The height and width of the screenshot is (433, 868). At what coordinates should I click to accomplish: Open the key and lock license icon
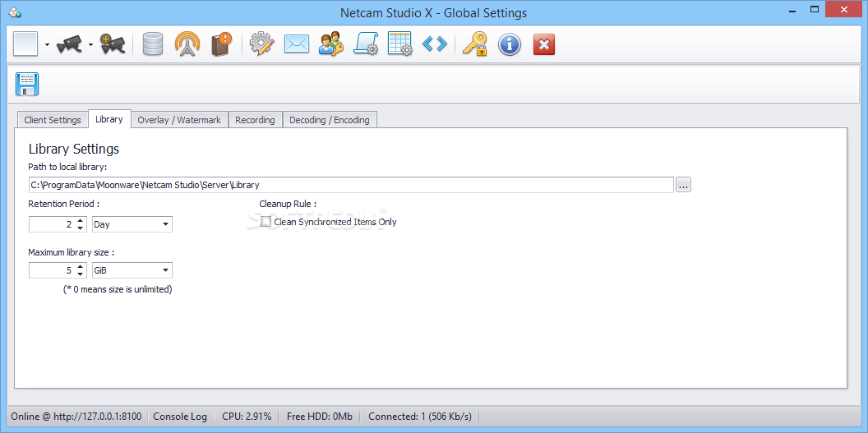[x=475, y=44]
